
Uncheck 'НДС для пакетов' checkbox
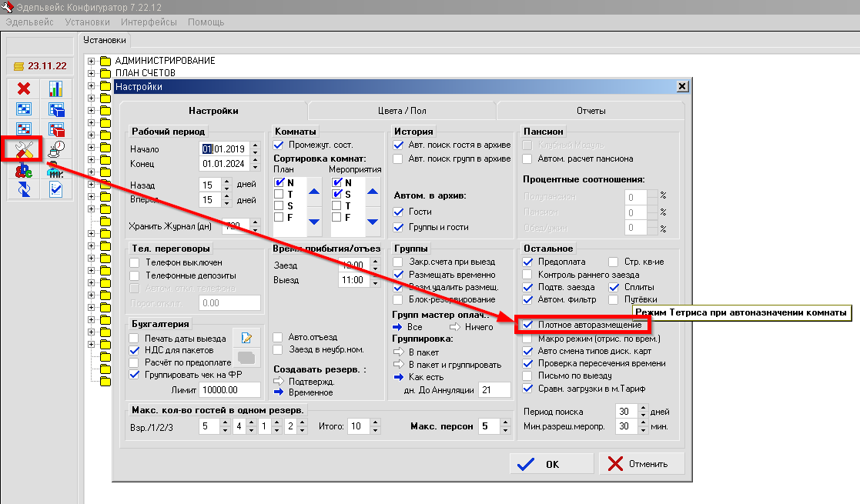(x=135, y=350)
